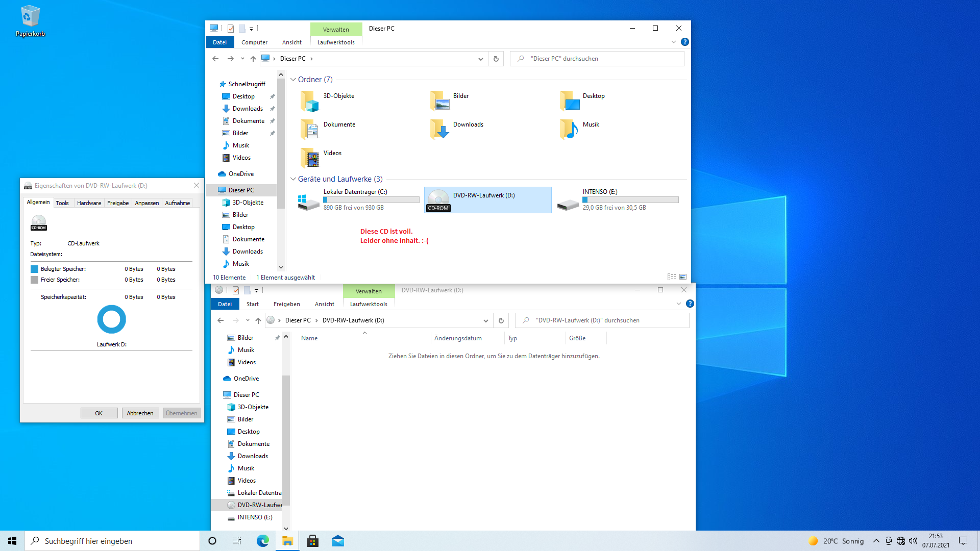The image size is (980, 551).
Task: Switch to details view in status bar
Action: pyautogui.click(x=672, y=277)
